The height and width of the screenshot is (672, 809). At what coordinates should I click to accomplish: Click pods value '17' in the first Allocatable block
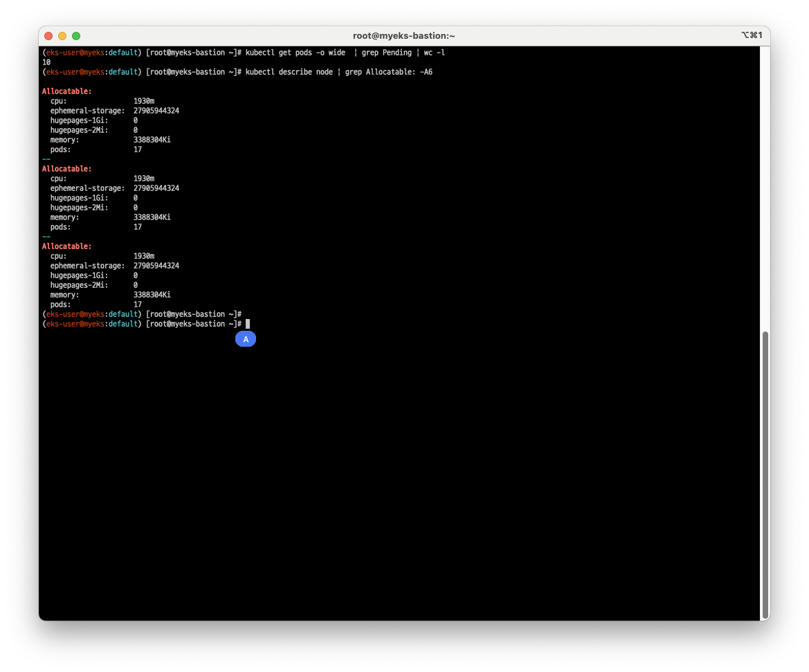pos(138,149)
